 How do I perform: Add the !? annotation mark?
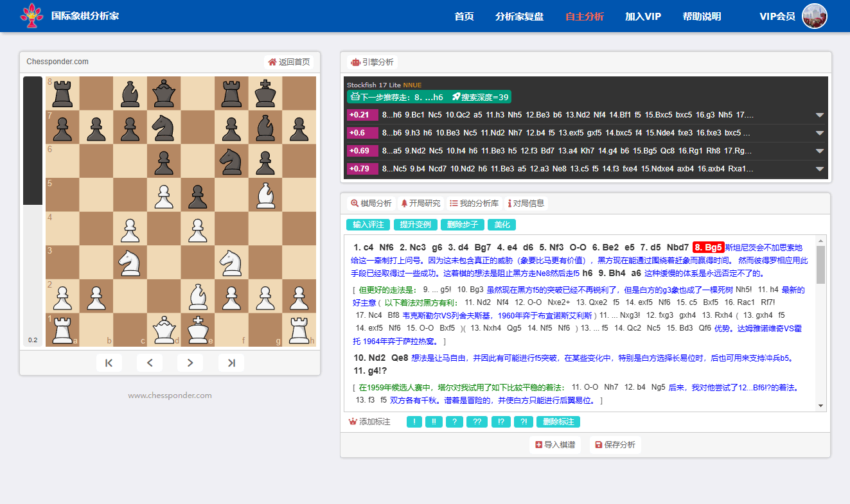click(x=500, y=422)
